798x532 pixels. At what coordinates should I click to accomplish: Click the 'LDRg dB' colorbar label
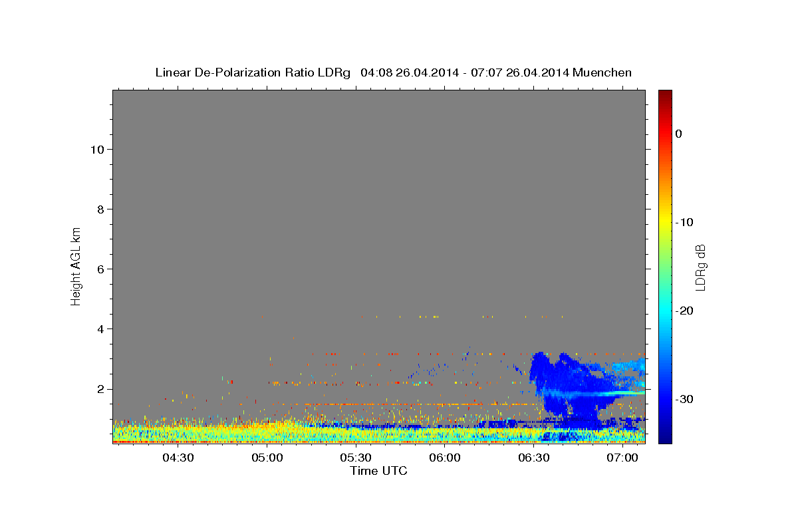700,267
